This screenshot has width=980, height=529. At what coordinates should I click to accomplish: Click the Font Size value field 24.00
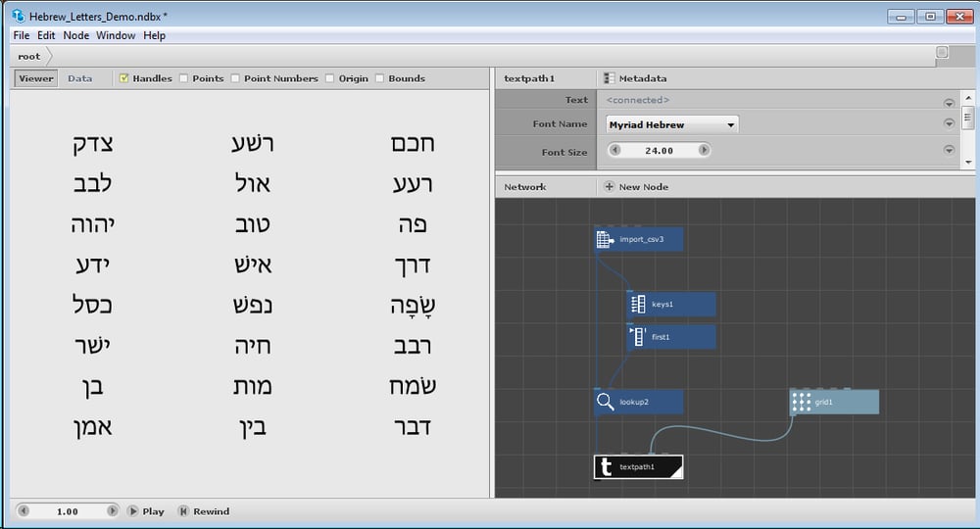point(660,150)
